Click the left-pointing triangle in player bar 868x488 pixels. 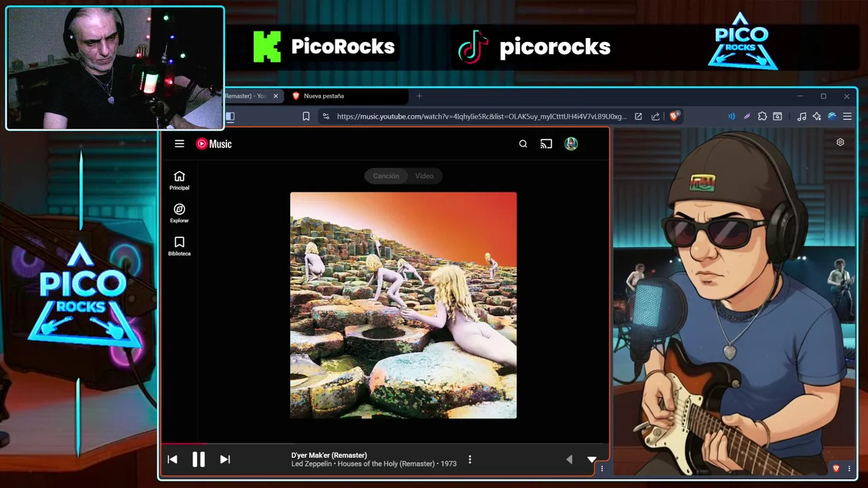[x=569, y=460]
